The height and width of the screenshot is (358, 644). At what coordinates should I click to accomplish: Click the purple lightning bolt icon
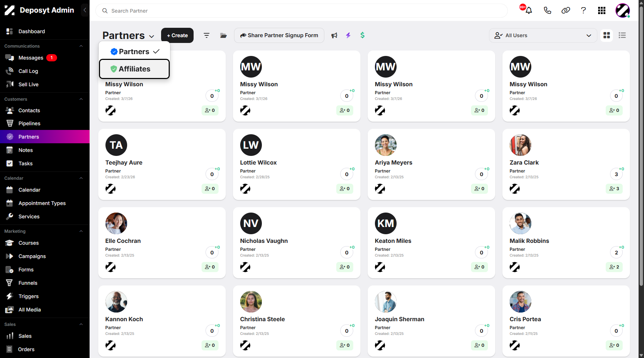tap(348, 35)
